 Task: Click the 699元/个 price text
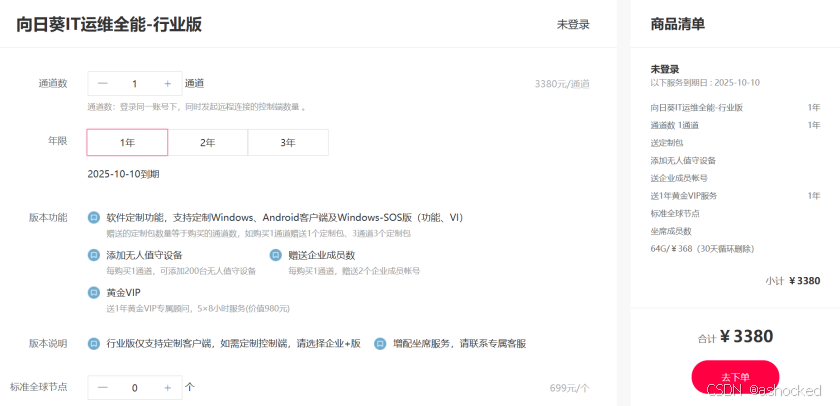[569, 388]
